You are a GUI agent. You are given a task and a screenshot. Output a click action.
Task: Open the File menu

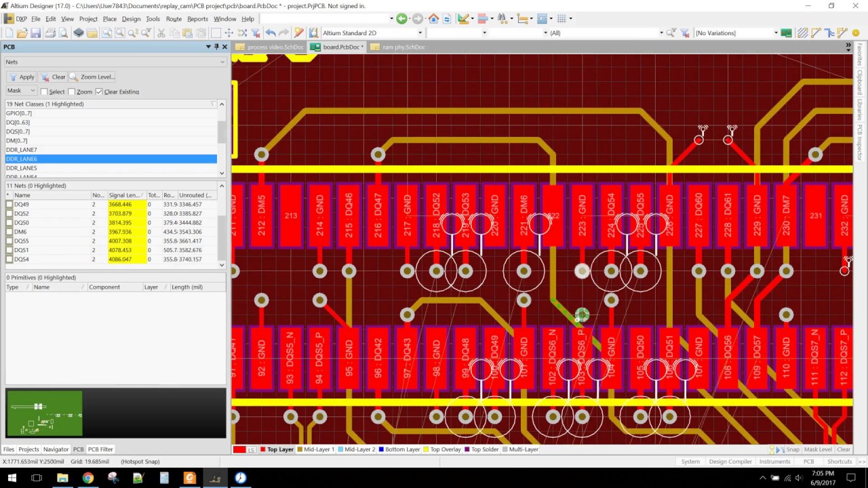click(x=35, y=19)
